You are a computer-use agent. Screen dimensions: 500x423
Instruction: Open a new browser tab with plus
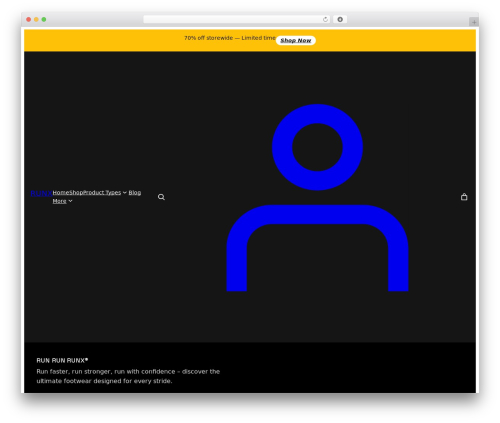pyautogui.click(x=474, y=22)
